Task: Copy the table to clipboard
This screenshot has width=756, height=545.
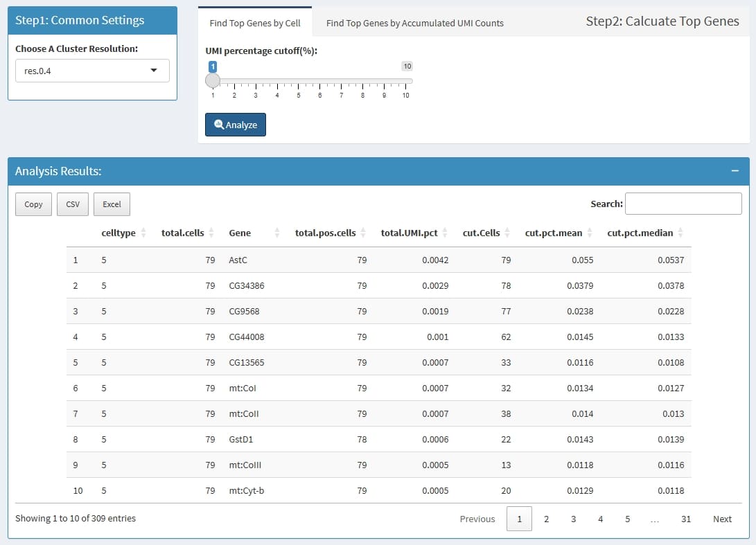Action: (33, 204)
